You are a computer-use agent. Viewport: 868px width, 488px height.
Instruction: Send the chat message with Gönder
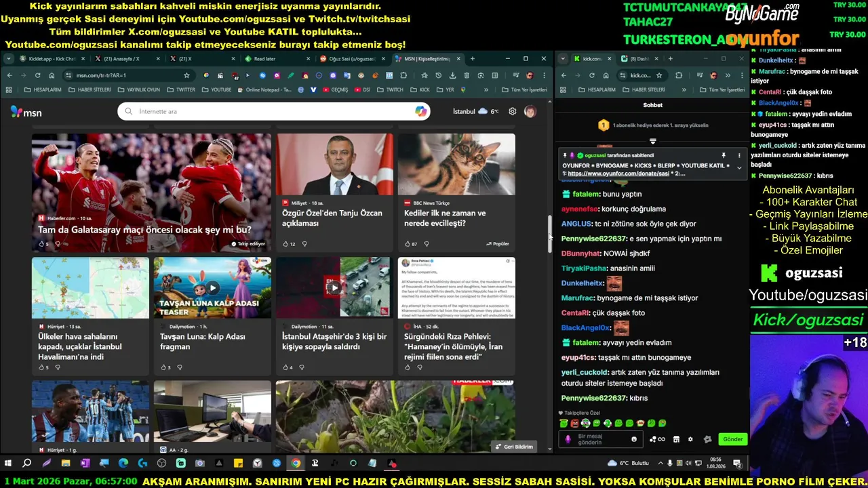click(732, 439)
